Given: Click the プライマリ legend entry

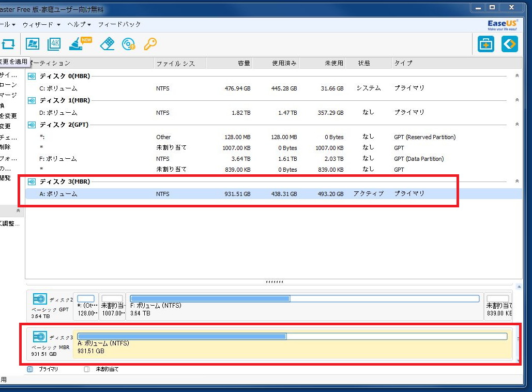Looking at the screenshot, I should pos(42,369).
